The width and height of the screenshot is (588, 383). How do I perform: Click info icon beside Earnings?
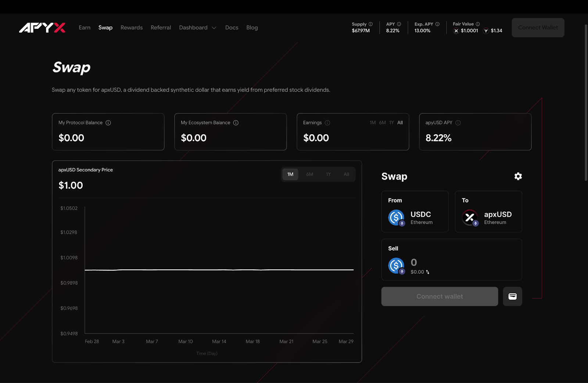click(x=327, y=123)
